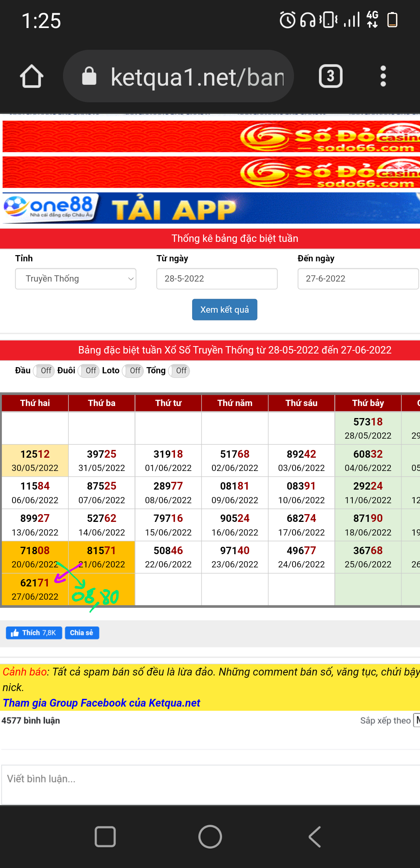
Task: Tap the padlock site security icon
Action: (89, 76)
